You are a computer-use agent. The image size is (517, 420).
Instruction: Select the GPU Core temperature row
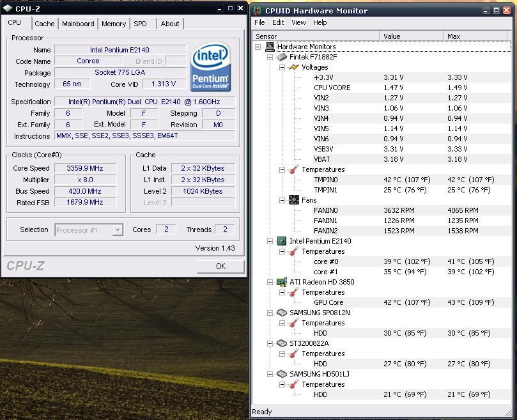[x=412, y=302]
